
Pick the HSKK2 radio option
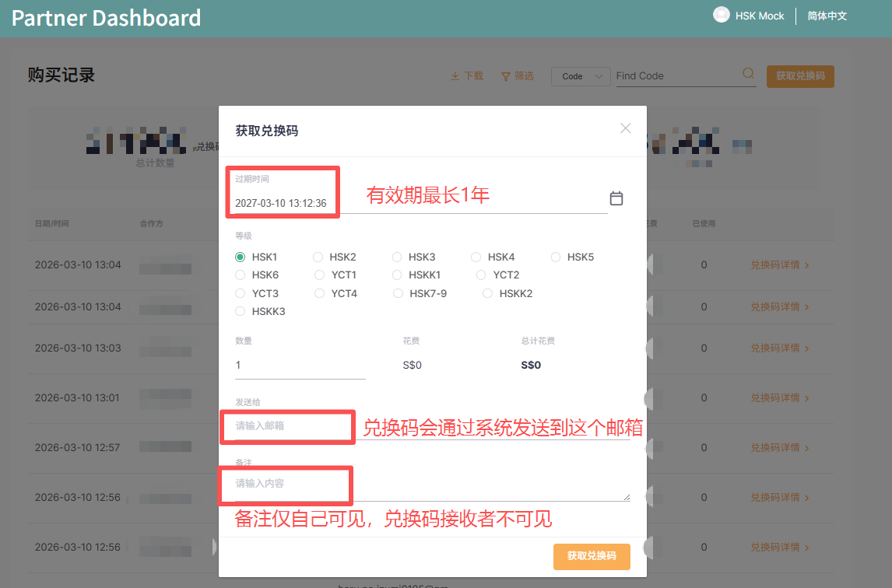coord(486,292)
